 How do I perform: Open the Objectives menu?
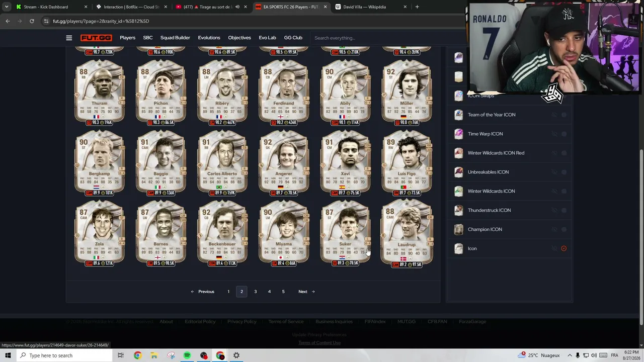pos(239,38)
